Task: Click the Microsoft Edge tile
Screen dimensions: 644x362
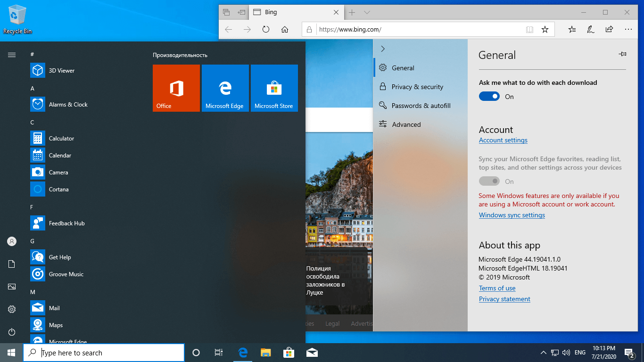Action: click(225, 88)
